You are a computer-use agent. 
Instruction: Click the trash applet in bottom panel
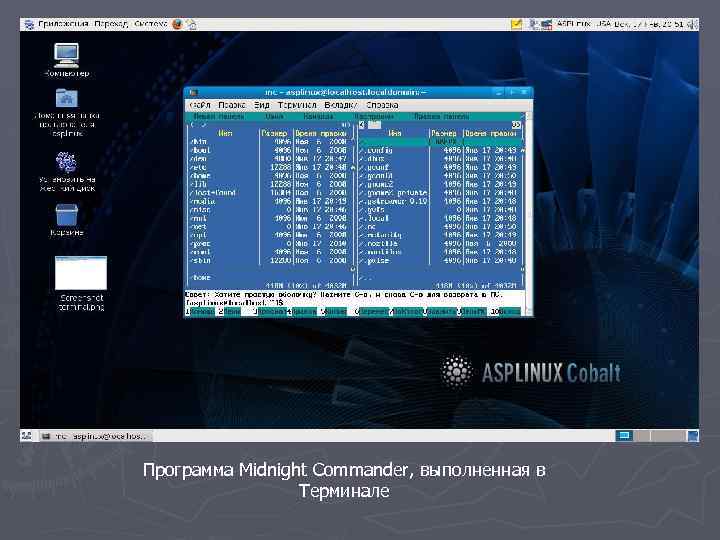tap(692, 435)
